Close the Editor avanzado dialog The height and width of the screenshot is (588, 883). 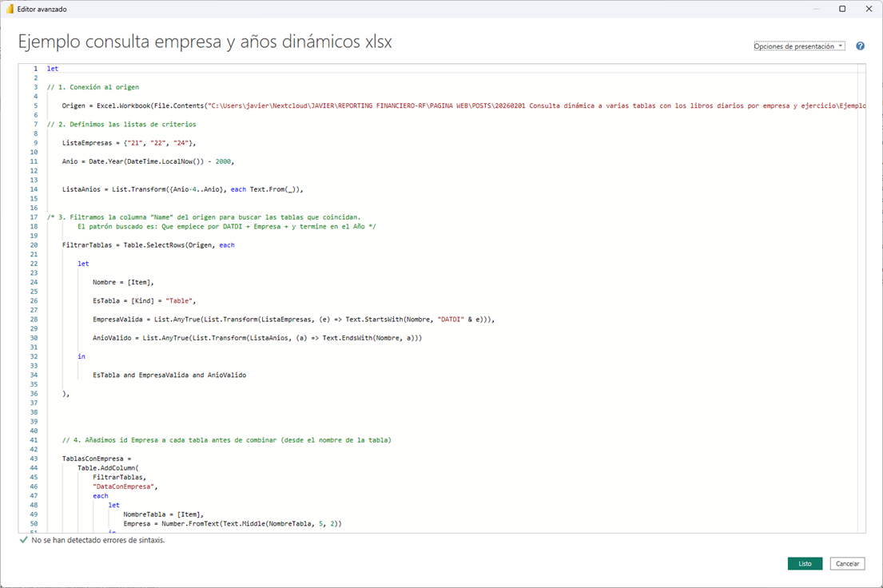[869, 9]
